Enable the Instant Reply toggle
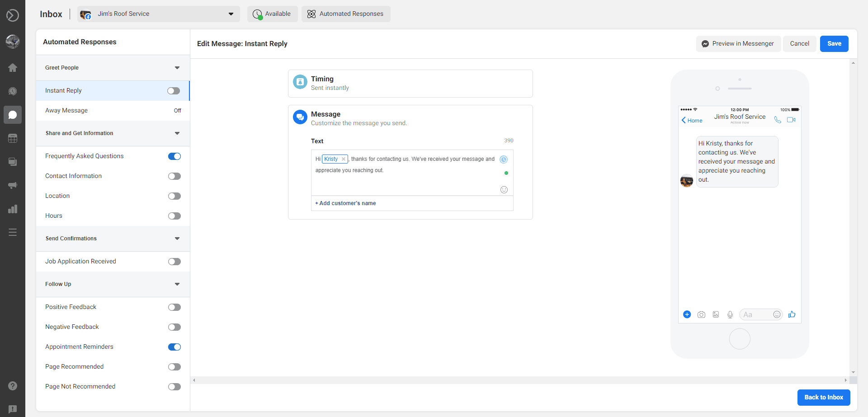This screenshot has width=868, height=417. 174,91
